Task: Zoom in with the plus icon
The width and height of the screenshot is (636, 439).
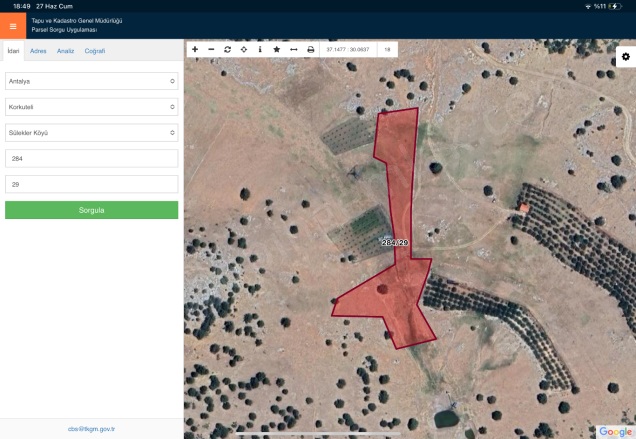Action: [x=195, y=49]
